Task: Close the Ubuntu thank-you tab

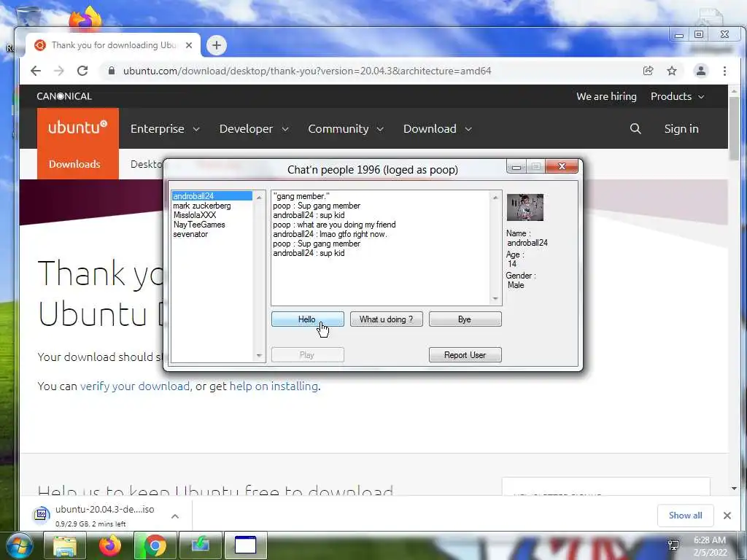Action: [x=189, y=45]
